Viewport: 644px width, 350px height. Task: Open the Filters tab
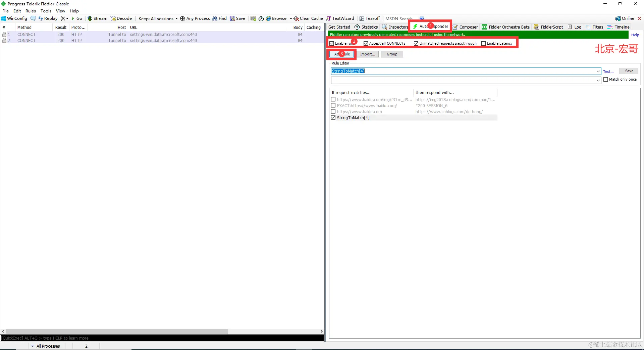[594, 27]
